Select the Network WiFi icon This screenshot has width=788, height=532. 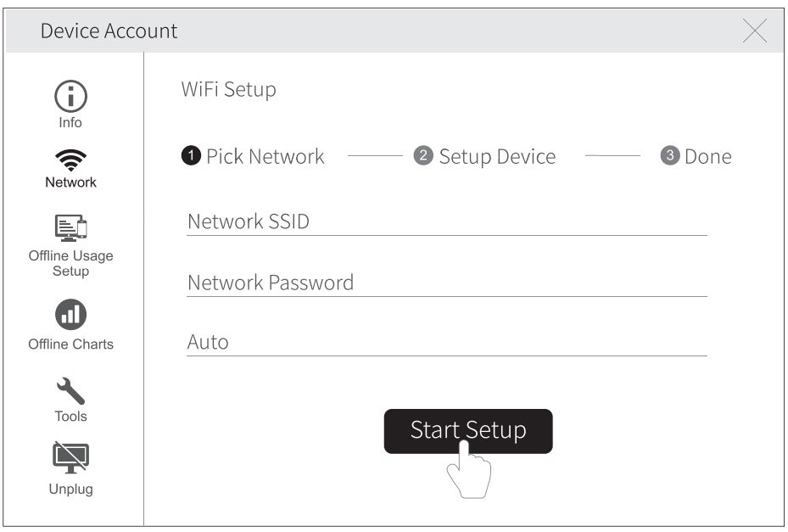70,160
